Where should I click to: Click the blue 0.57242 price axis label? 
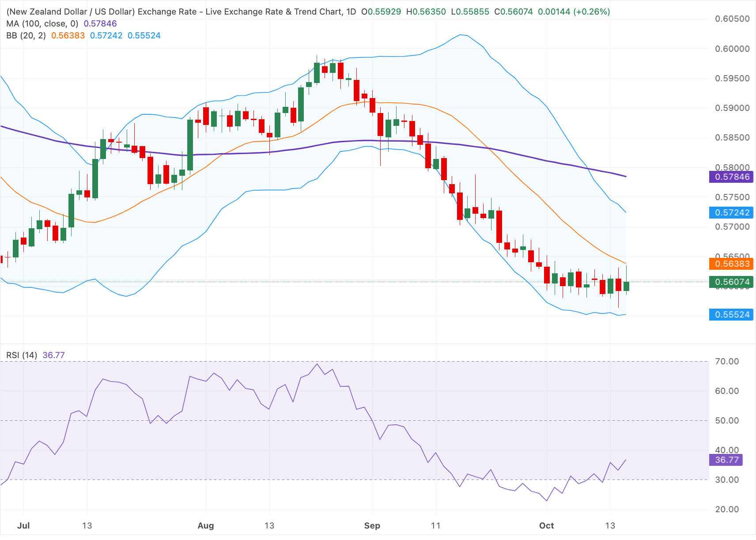coord(731,213)
